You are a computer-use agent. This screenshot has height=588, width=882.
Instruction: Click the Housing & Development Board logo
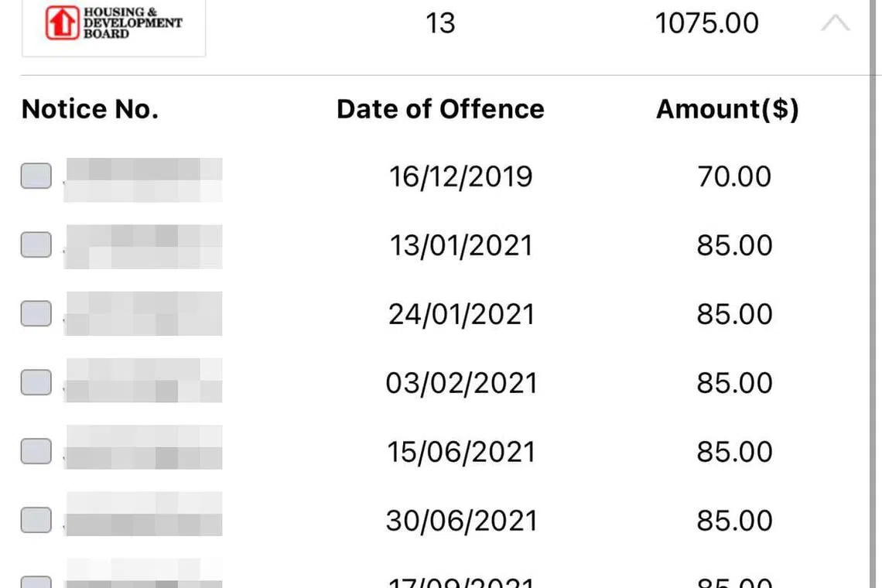(x=114, y=23)
